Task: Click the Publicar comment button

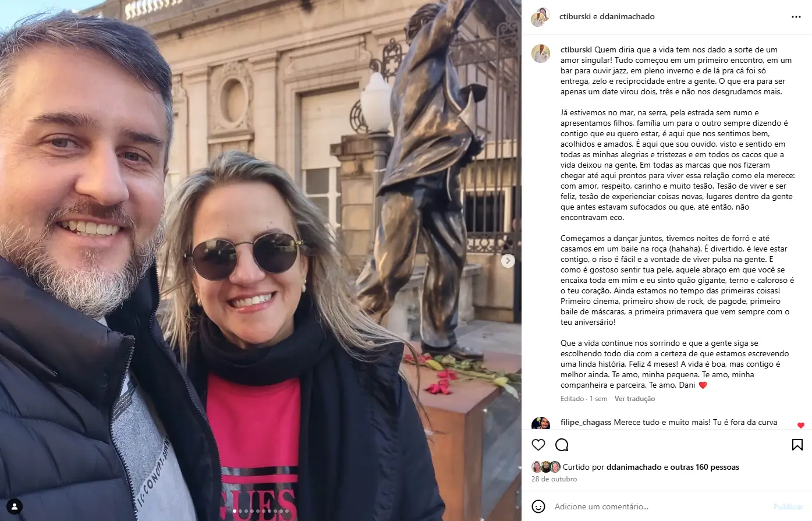Action: 788,506
